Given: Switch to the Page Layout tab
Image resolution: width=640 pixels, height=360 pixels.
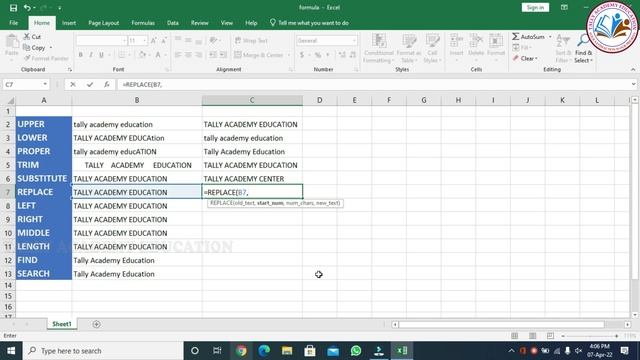Looking at the screenshot, I should coord(104,23).
